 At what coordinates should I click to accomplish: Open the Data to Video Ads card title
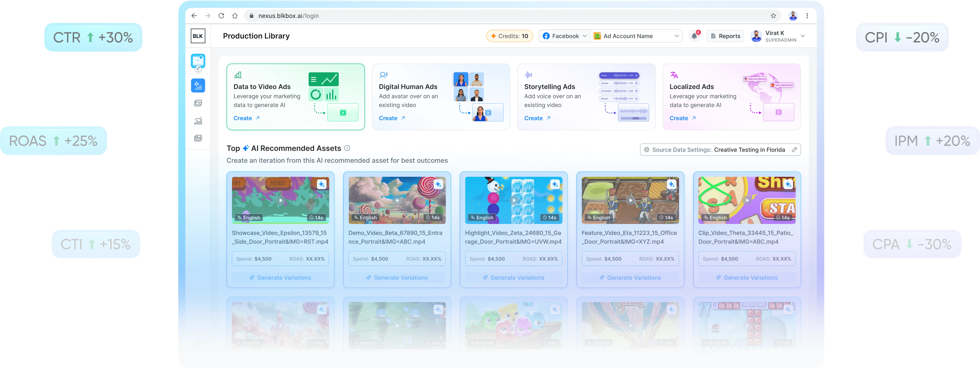pyautogui.click(x=262, y=87)
